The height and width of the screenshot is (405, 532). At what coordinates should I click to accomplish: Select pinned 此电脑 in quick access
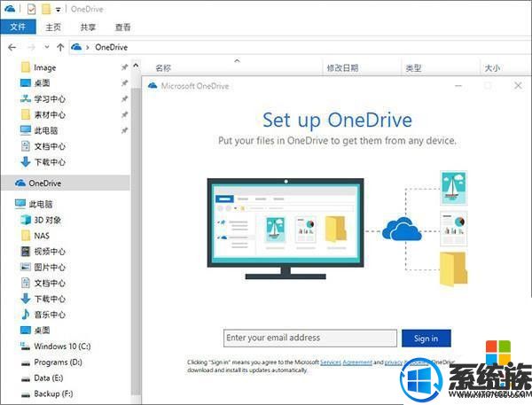pyautogui.click(x=45, y=130)
